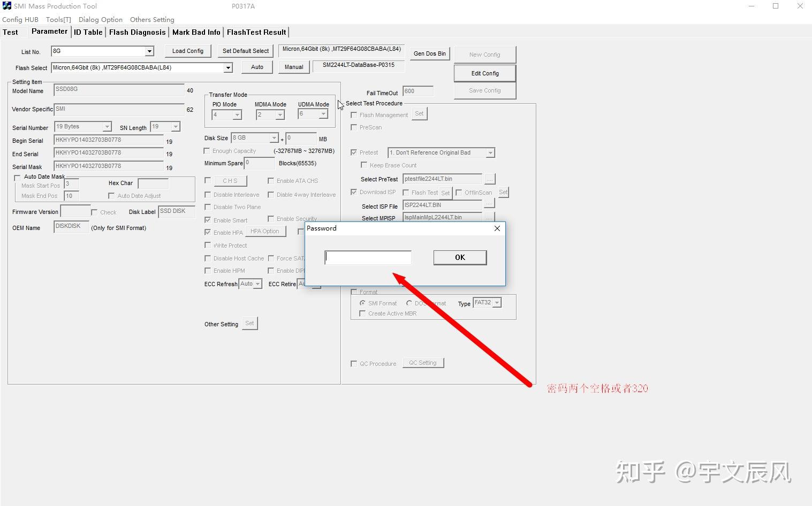Toggle the Enable HIPM checkbox

tap(208, 271)
